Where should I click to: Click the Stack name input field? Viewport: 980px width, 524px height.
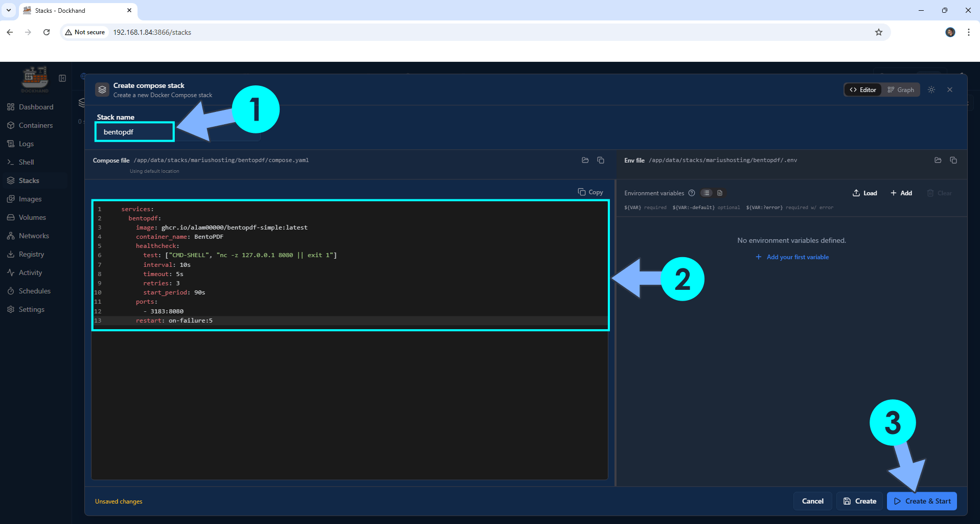coord(134,132)
